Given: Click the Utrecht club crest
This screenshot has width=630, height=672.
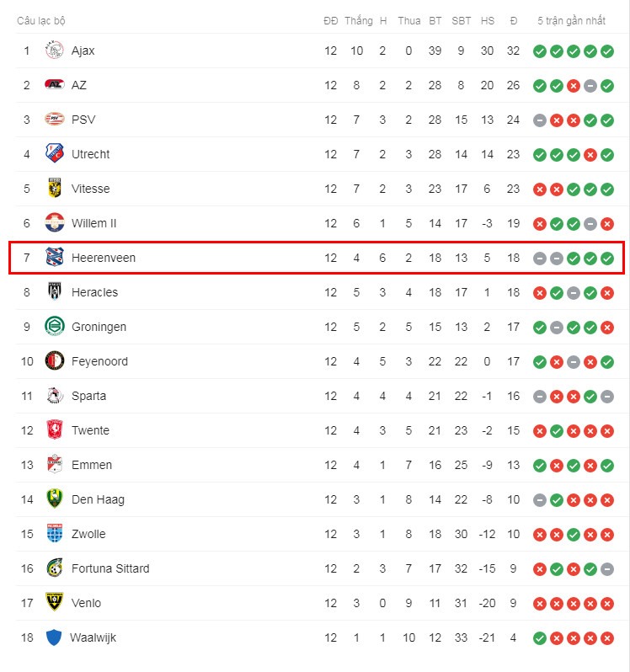Looking at the screenshot, I should pos(55,153).
